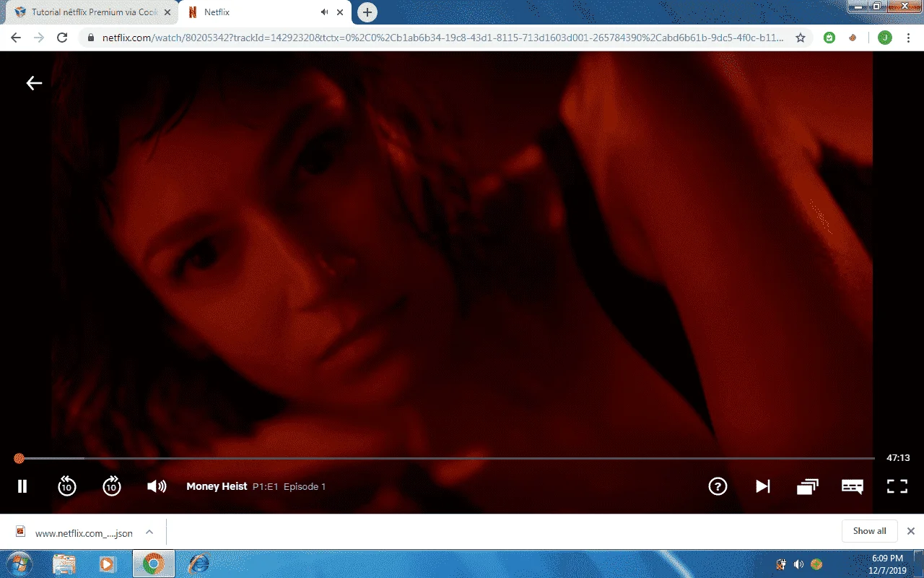Open Internet Explorer from taskbar
924x578 pixels.
tap(198, 564)
